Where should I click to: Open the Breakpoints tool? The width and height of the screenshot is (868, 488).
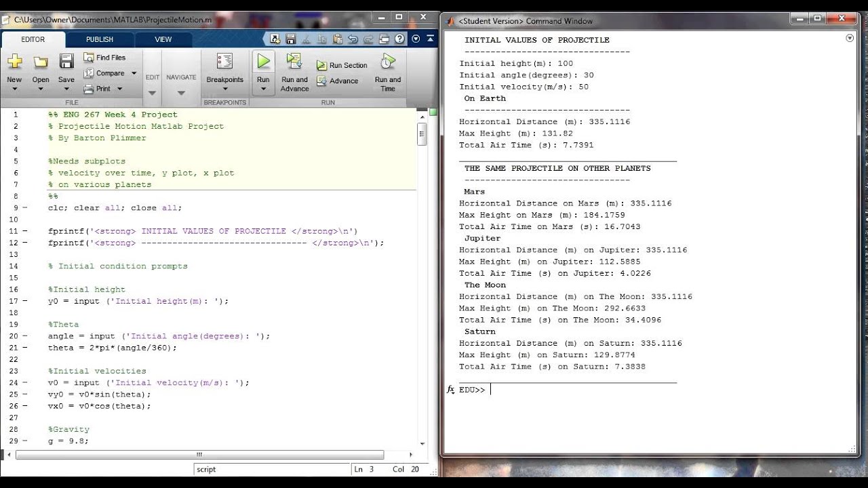(x=224, y=68)
